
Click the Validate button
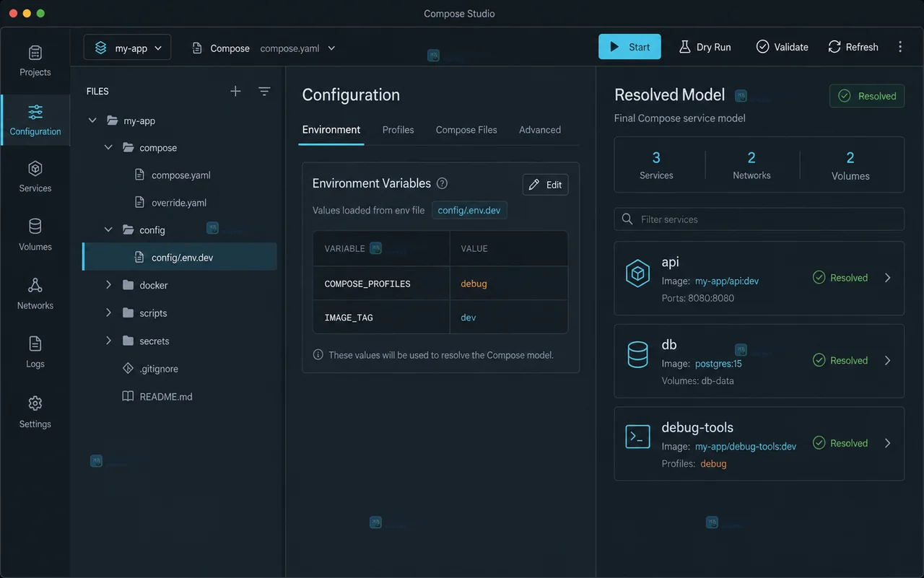point(783,47)
